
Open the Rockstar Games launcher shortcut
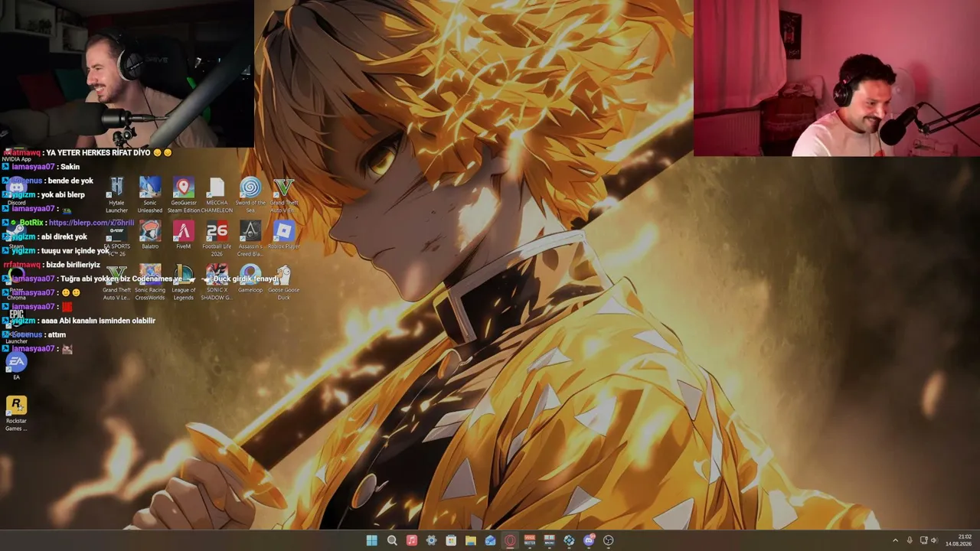[x=16, y=413]
